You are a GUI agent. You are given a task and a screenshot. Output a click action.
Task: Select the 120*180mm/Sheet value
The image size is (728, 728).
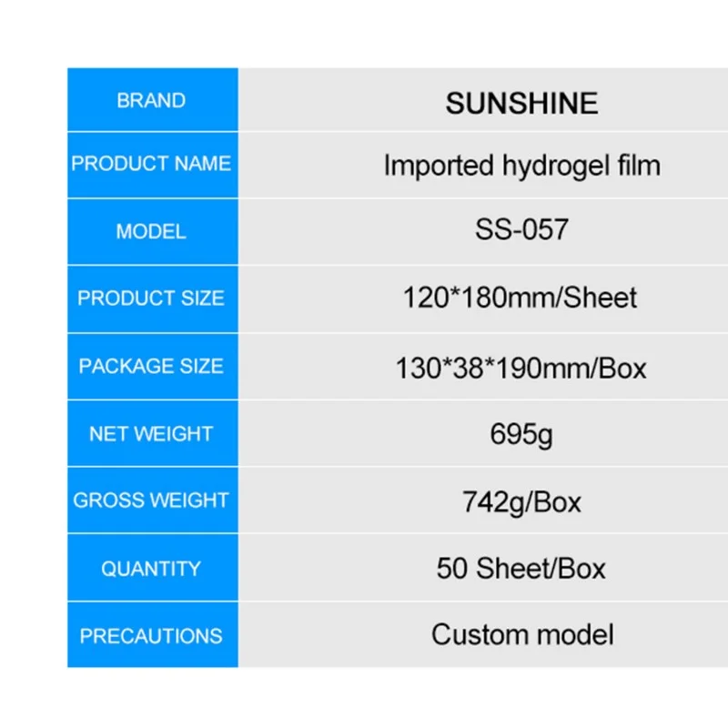point(520,298)
